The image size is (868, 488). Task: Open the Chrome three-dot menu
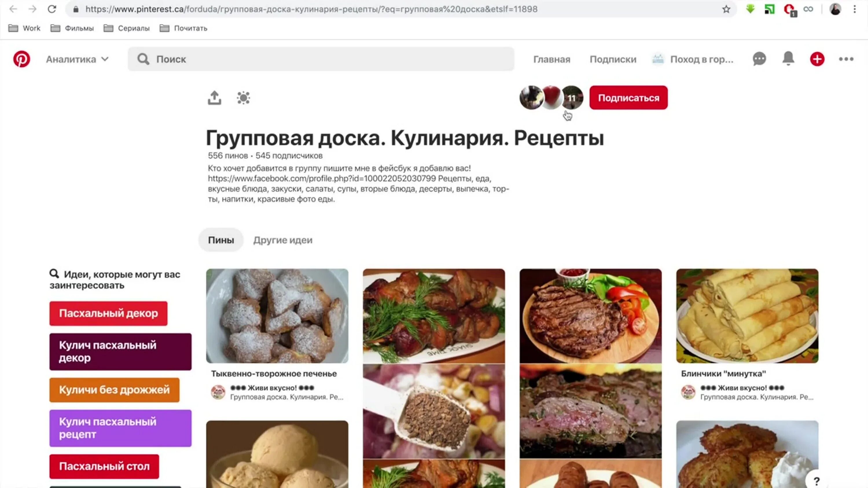(854, 9)
